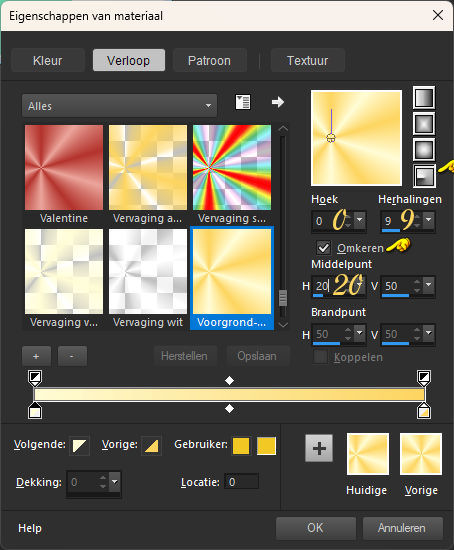Click the Annuleren button

click(x=402, y=528)
